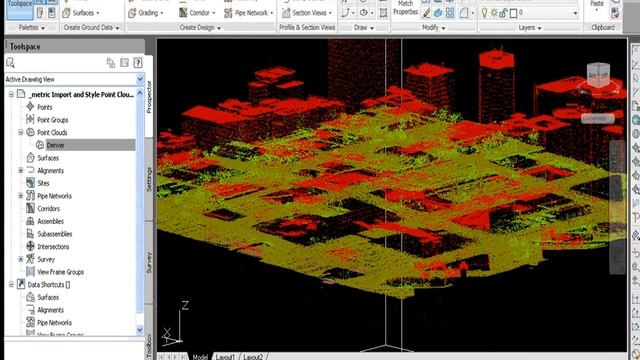The image size is (640, 360).
Task: Click the tree scrollbar down arrow
Action: pyautogui.click(x=140, y=329)
